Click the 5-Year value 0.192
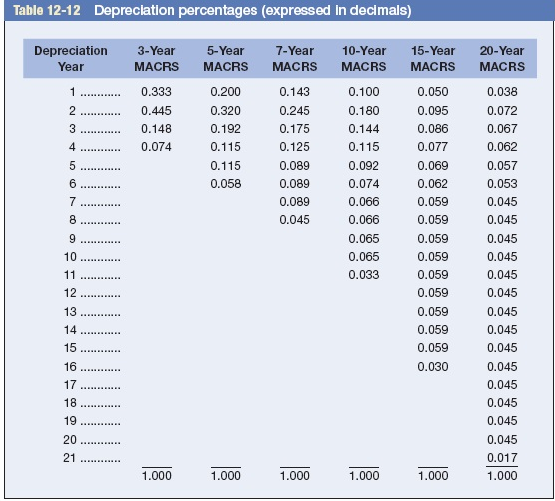The image size is (555, 501). pos(225,129)
